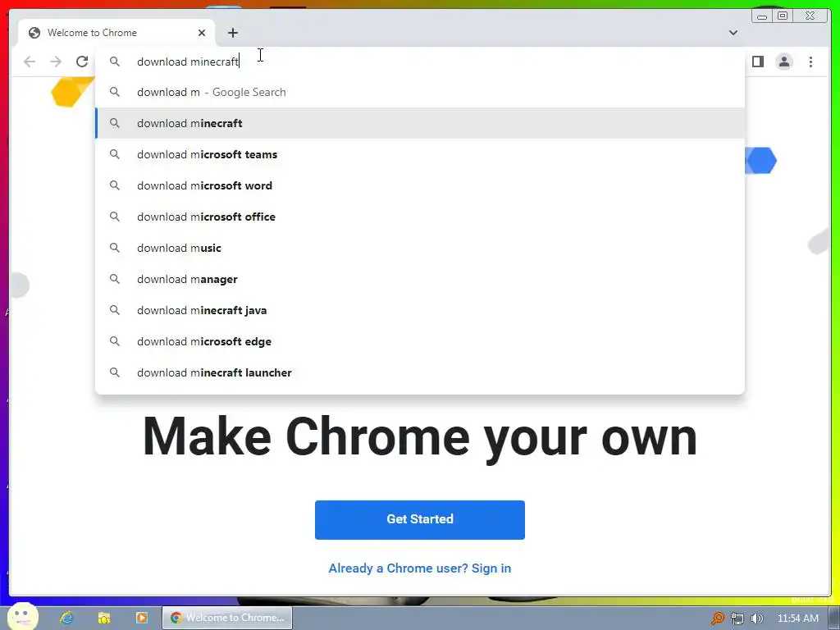Click the globe favicon on the Chrome tab
Viewport: 840px width, 630px height.
tap(34, 33)
